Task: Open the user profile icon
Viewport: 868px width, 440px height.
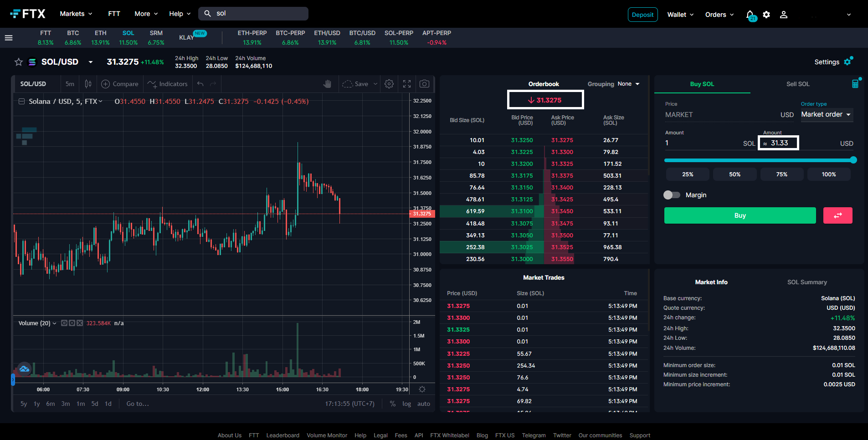Action: click(x=784, y=15)
